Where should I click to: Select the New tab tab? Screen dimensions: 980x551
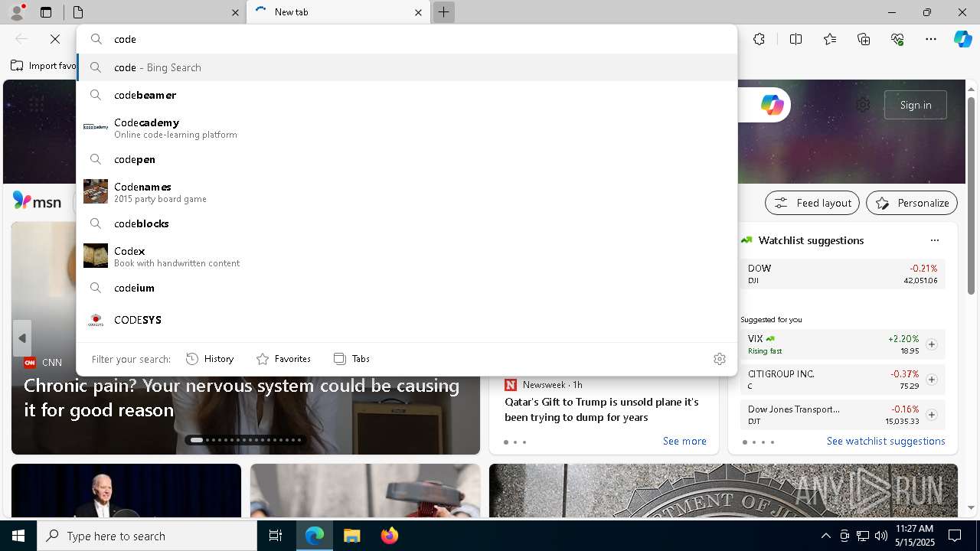click(337, 12)
